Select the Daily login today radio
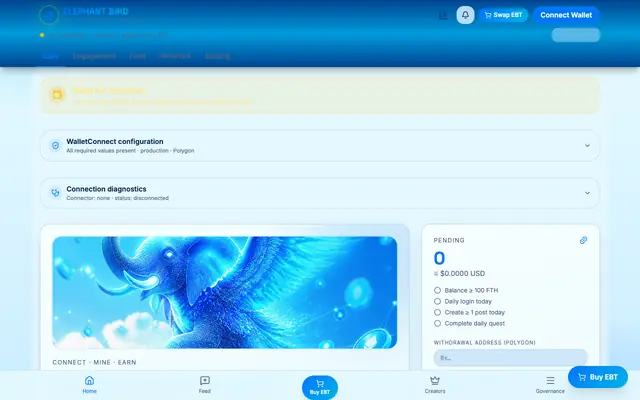The height and width of the screenshot is (400, 640). point(438,301)
